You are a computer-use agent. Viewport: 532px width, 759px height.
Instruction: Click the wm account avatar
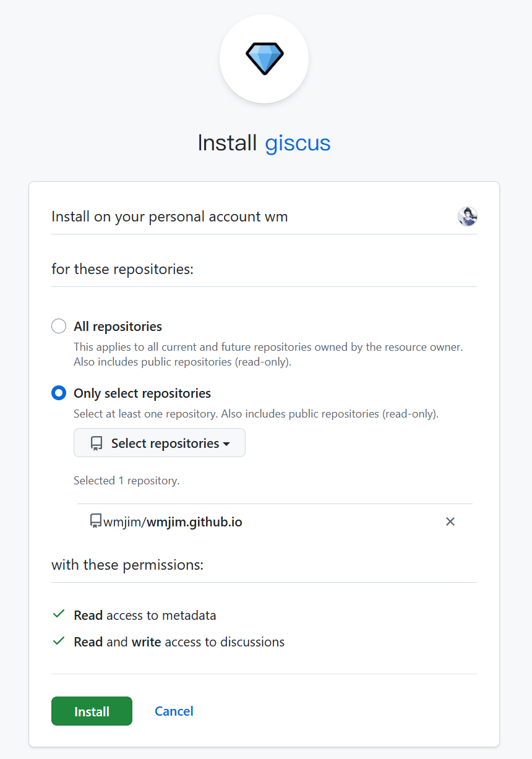(x=467, y=217)
